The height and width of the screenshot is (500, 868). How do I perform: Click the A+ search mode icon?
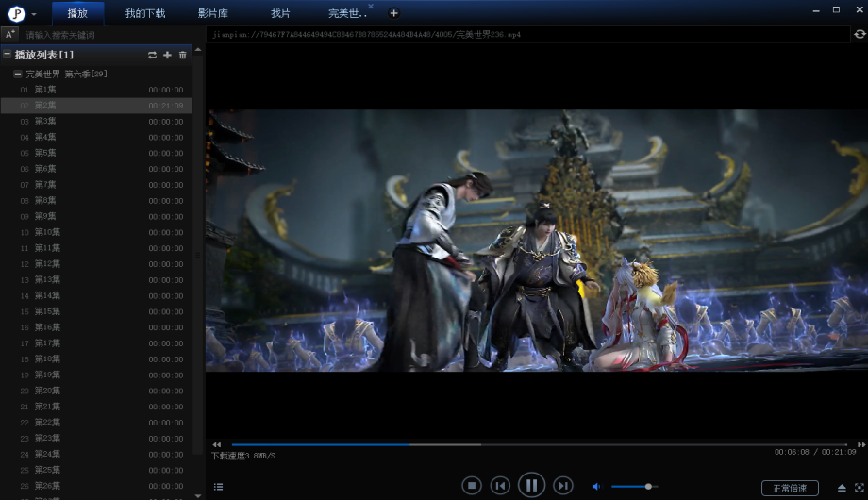click(9, 34)
